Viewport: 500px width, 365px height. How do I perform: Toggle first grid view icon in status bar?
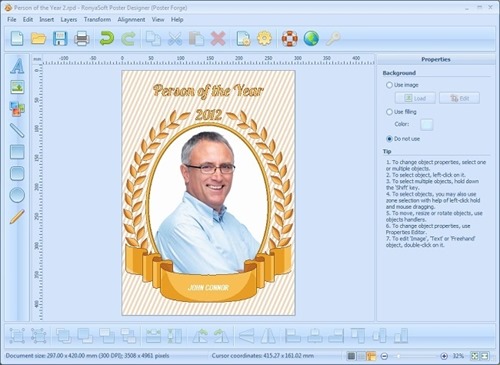click(x=351, y=356)
